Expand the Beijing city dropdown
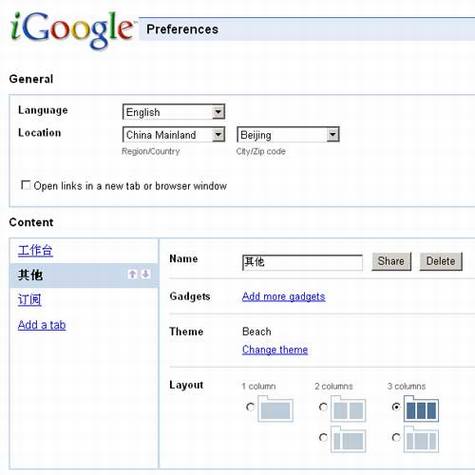This screenshot has width=475, height=475. point(288,135)
